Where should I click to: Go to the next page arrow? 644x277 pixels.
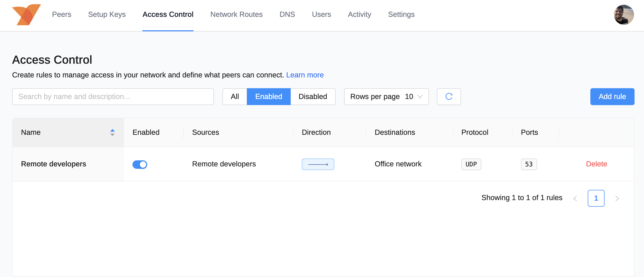click(x=617, y=198)
